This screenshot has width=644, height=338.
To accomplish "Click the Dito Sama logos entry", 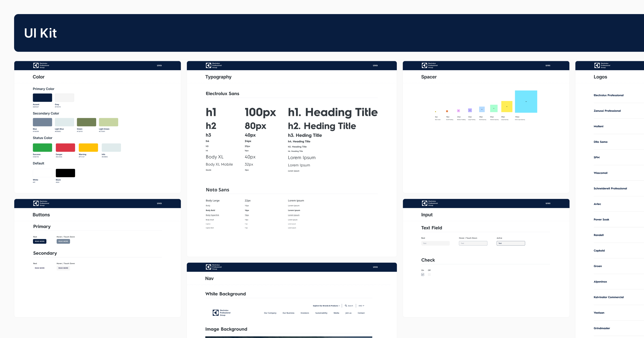I will (x=600, y=142).
